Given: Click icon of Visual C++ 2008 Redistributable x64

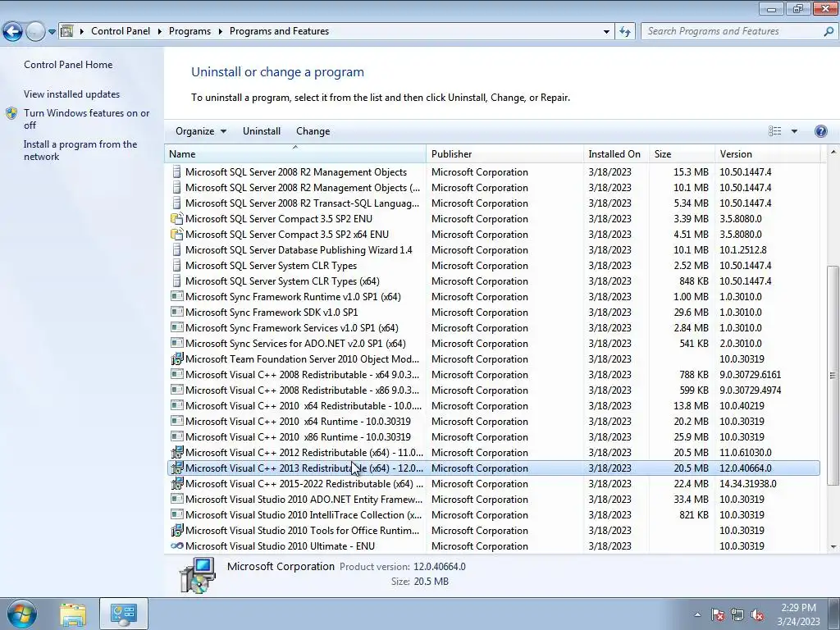Looking at the screenshot, I should click(x=177, y=374).
